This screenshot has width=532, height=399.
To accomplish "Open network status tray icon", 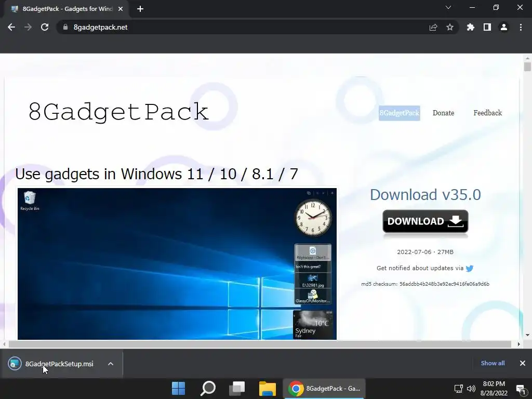I will [x=458, y=389].
